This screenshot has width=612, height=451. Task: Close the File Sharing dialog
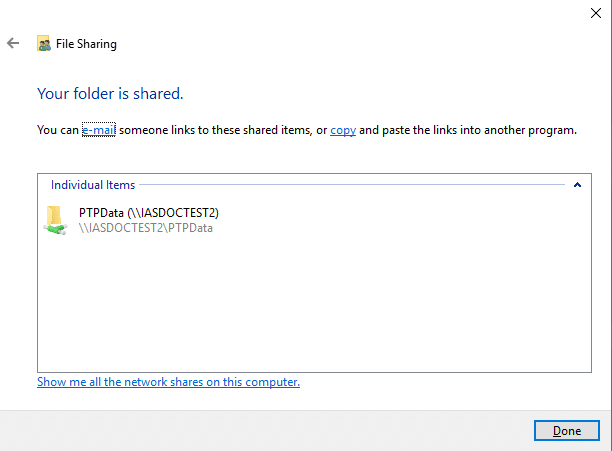(596, 13)
